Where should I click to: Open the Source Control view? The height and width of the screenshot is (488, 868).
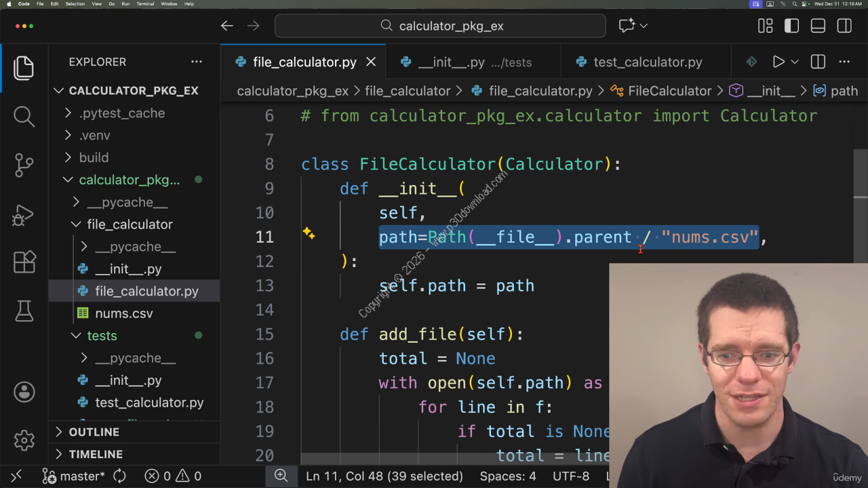24,165
